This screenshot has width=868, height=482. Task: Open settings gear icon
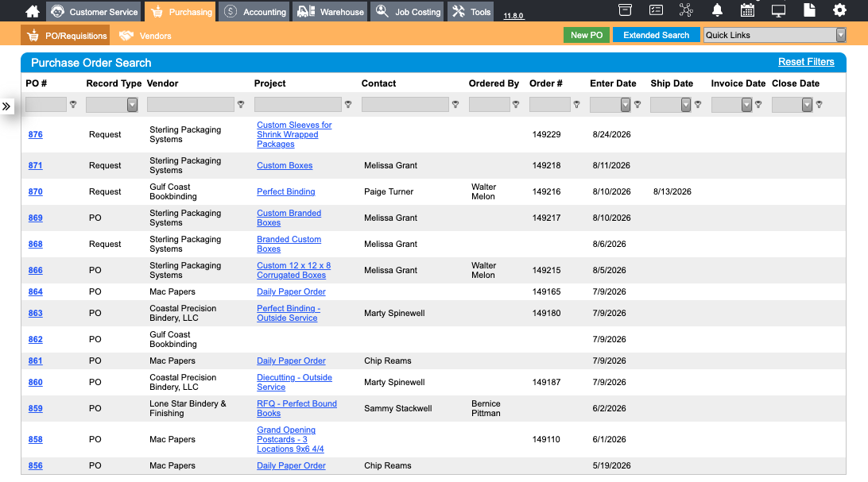point(839,10)
